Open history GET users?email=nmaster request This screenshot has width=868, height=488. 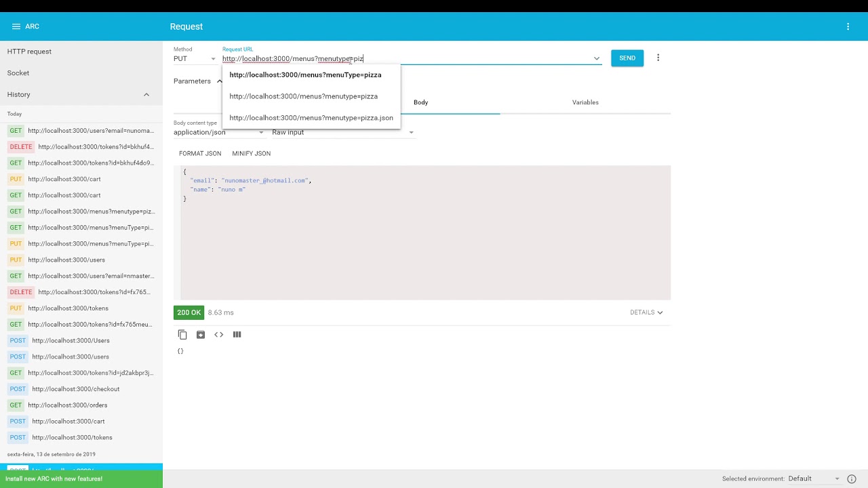tap(81, 277)
